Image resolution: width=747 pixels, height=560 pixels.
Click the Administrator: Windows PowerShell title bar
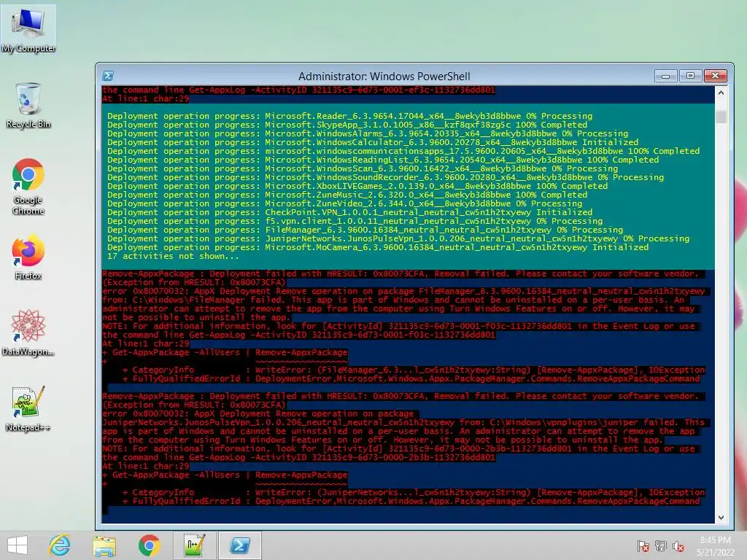click(x=384, y=76)
